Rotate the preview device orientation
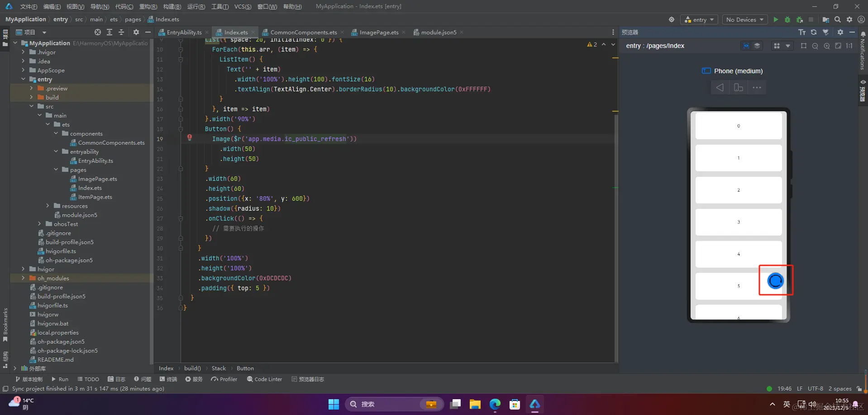 tap(739, 87)
